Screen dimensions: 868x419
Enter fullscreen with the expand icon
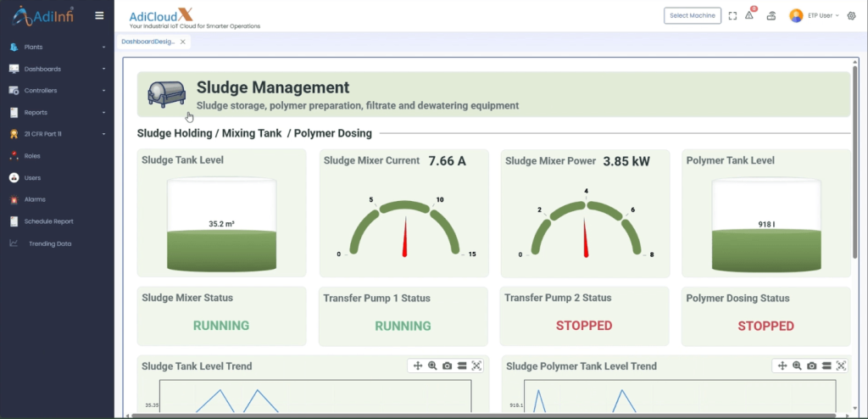click(732, 15)
